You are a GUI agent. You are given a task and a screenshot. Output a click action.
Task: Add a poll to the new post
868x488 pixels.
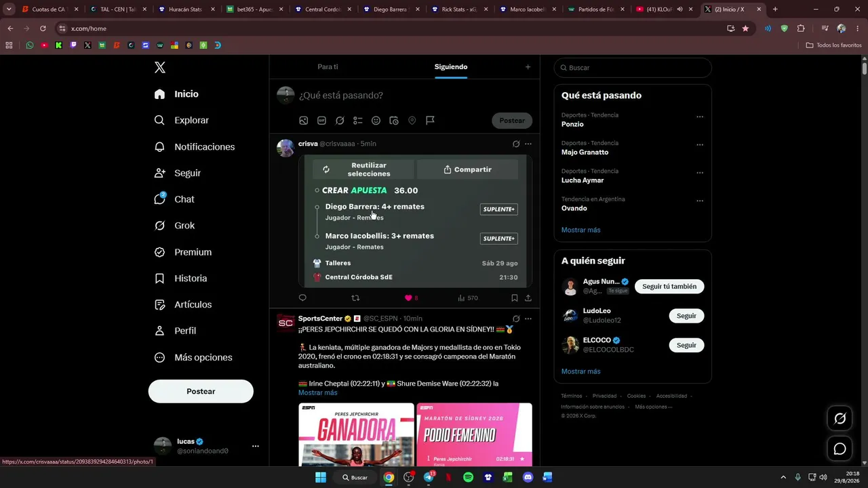(x=358, y=121)
